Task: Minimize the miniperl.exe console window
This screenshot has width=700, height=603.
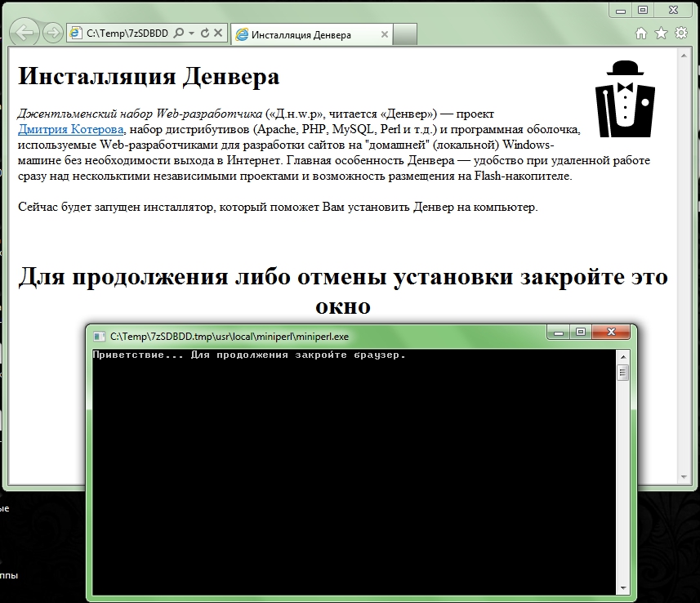Action: click(558, 333)
